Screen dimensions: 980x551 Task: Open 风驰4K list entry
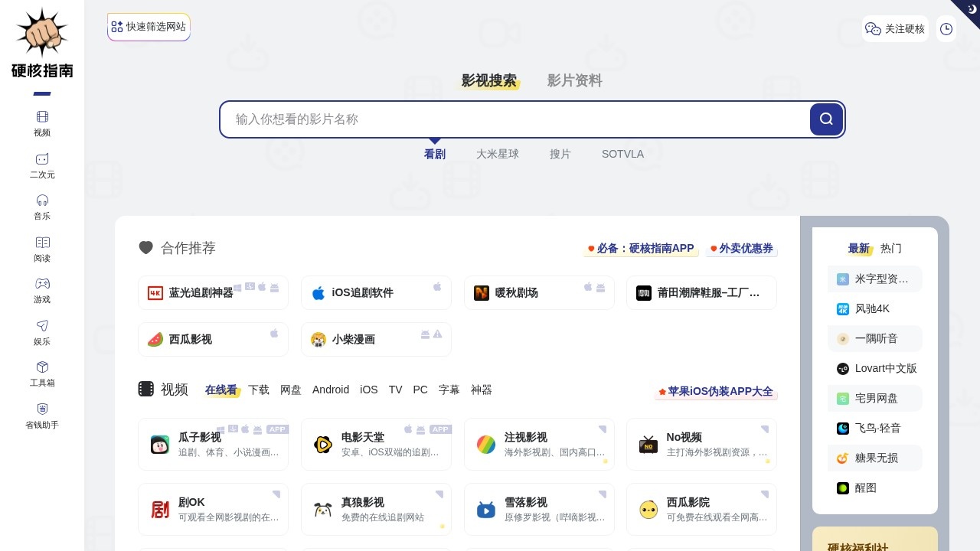tap(875, 309)
